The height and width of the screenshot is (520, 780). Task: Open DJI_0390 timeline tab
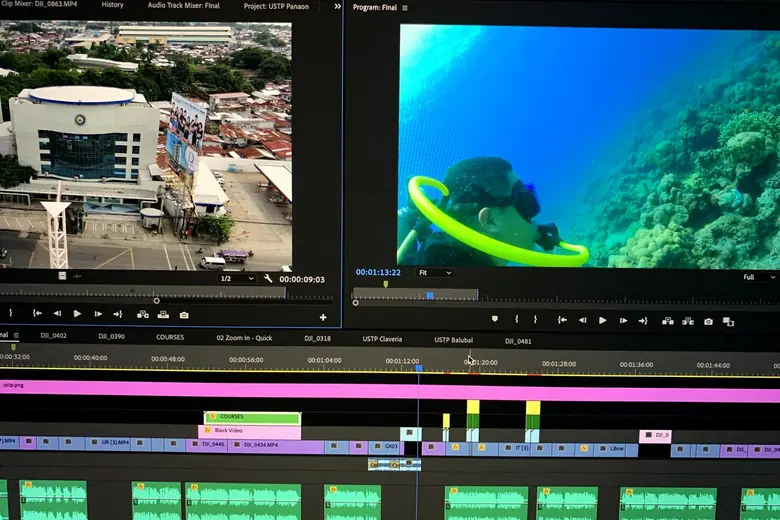click(111, 336)
